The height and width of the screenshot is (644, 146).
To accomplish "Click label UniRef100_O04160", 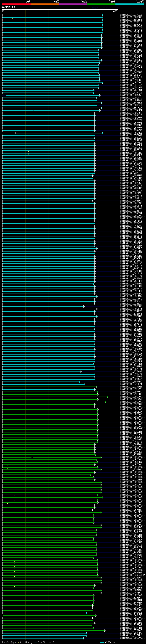I will [x=131, y=201].
